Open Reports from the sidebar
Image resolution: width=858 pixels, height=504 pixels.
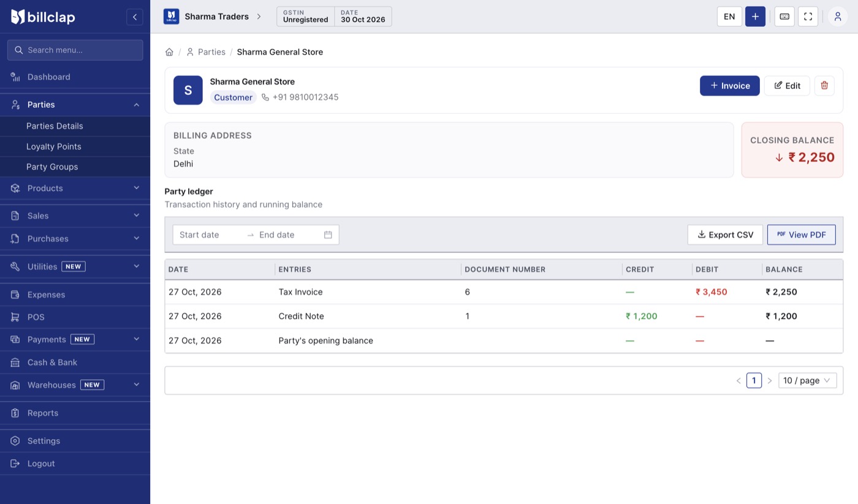(75, 413)
